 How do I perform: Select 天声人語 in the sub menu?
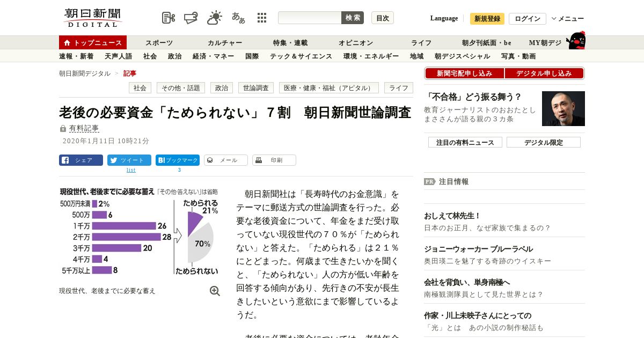[x=119, y=56]
